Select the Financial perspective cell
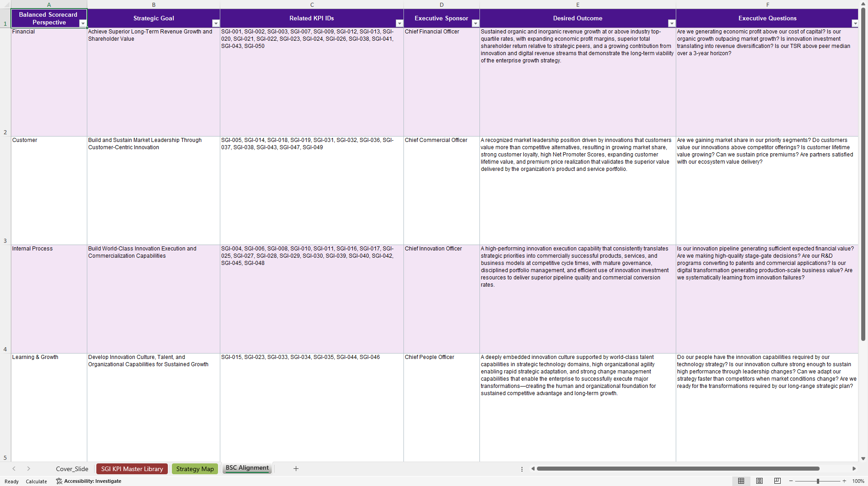Screen dimensions: 868x486 [49, 82]
